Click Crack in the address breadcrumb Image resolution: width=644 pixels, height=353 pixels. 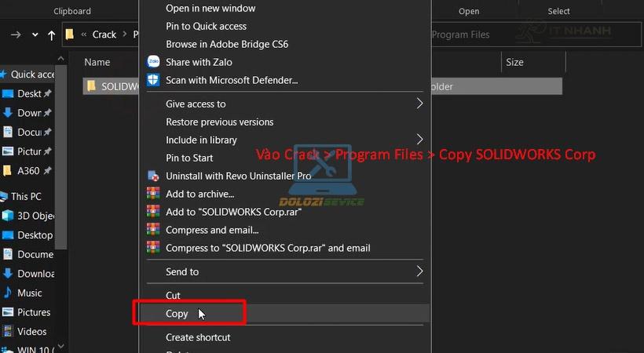104,35
